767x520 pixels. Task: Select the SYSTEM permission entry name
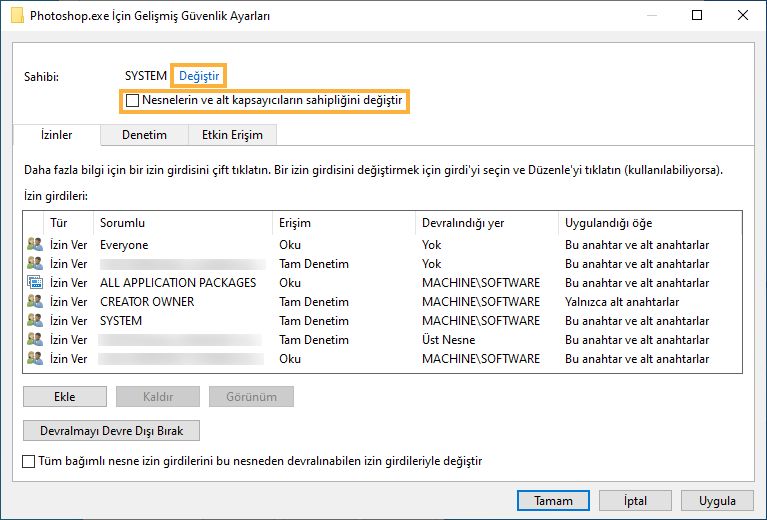(121, 321)
